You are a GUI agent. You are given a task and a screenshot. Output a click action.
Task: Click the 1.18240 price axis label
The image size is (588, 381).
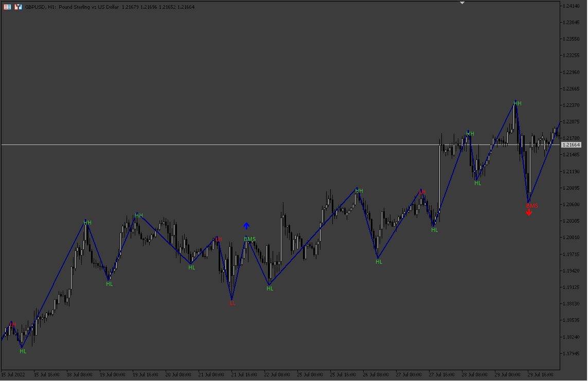click(x=571, y=337)
